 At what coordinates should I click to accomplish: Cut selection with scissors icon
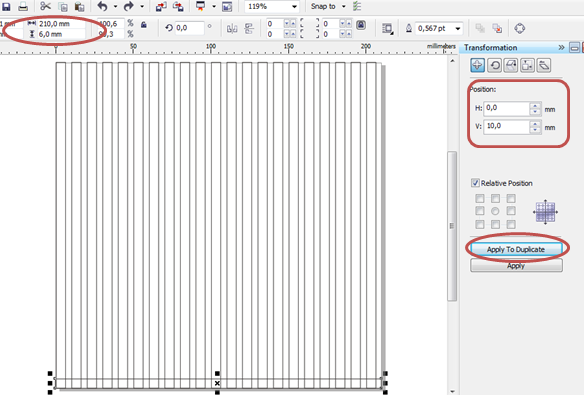click(45, 6)
